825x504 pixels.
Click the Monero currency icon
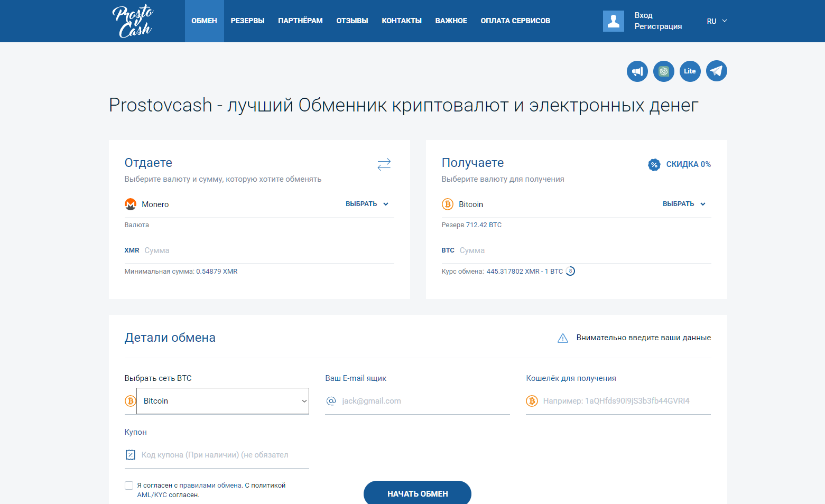click(x=131, y=204)
